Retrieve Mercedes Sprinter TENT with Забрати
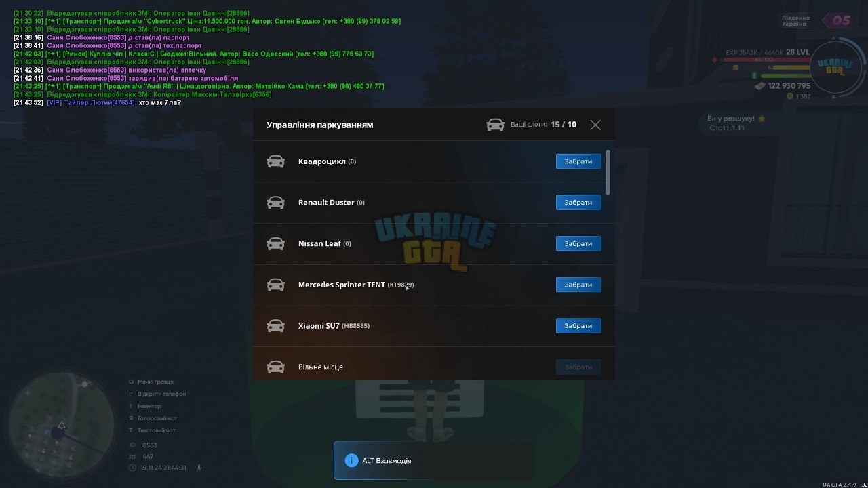Image resolution: width=868 pixels, height=488 pixels. (578, 285)
